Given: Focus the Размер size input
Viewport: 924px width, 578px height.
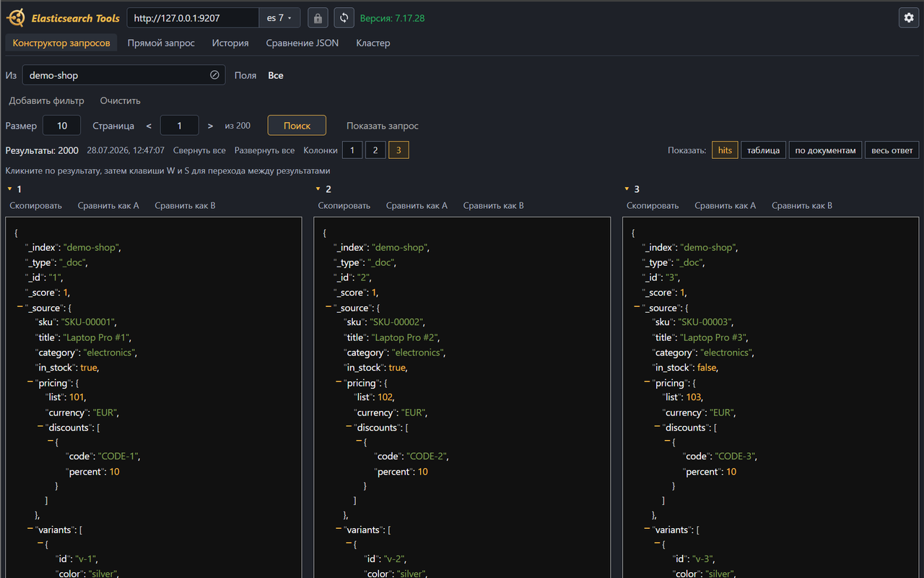Looking at the screenshot, I should pos(62,126).
